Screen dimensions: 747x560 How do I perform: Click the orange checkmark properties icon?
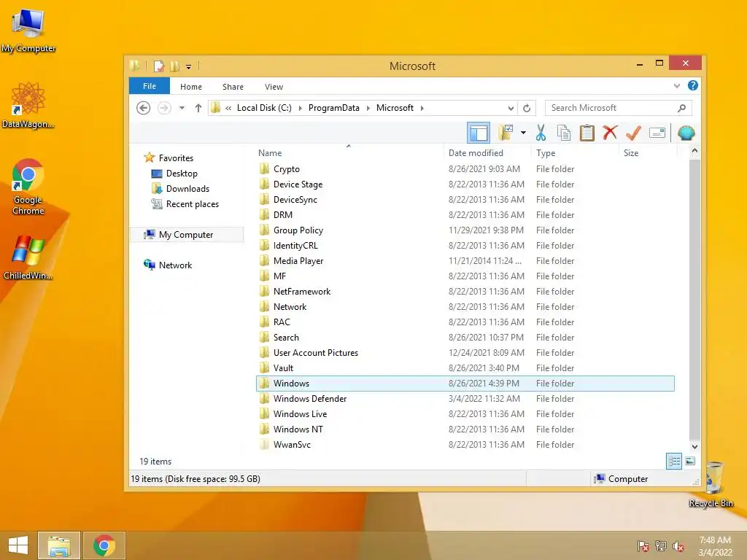[x=633, y=133]
